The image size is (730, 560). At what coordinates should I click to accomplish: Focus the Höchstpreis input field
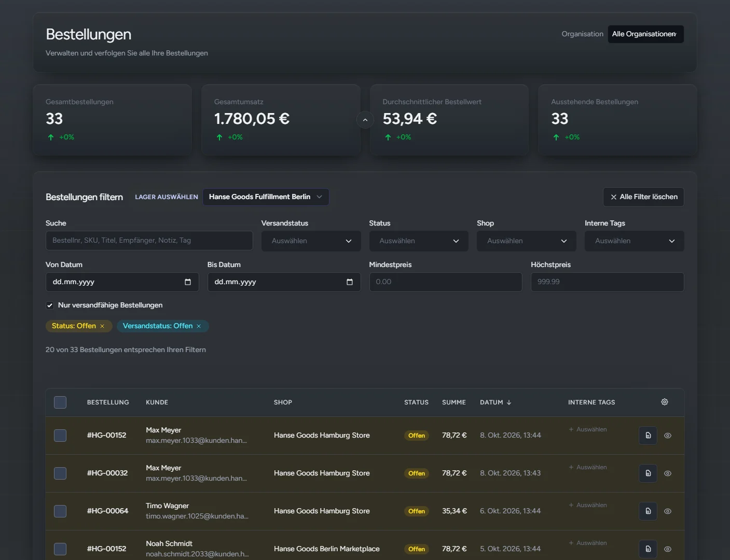607,282
